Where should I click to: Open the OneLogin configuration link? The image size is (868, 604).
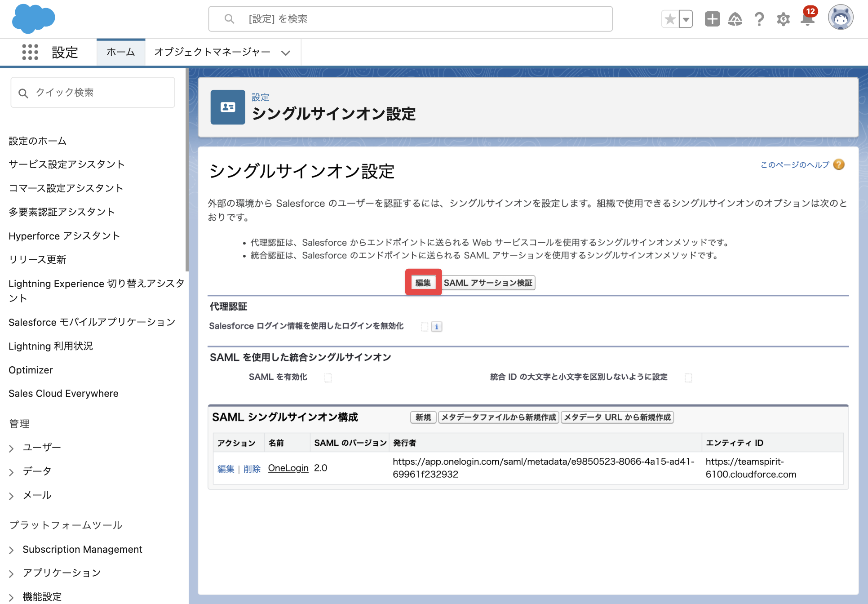click(x=288, y=468)
